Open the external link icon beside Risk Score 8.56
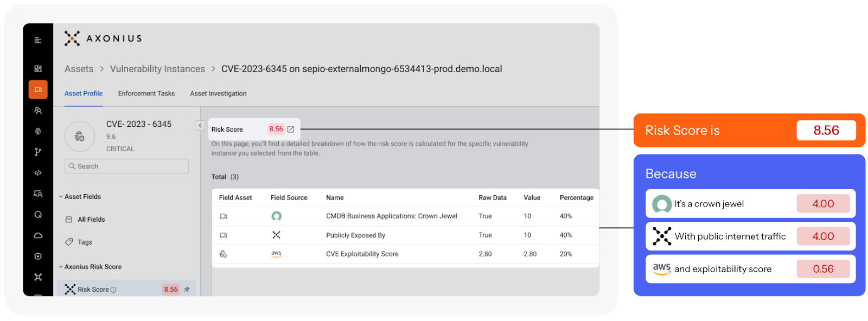Viewport: 868px width, 321px height. pos(291,129)
